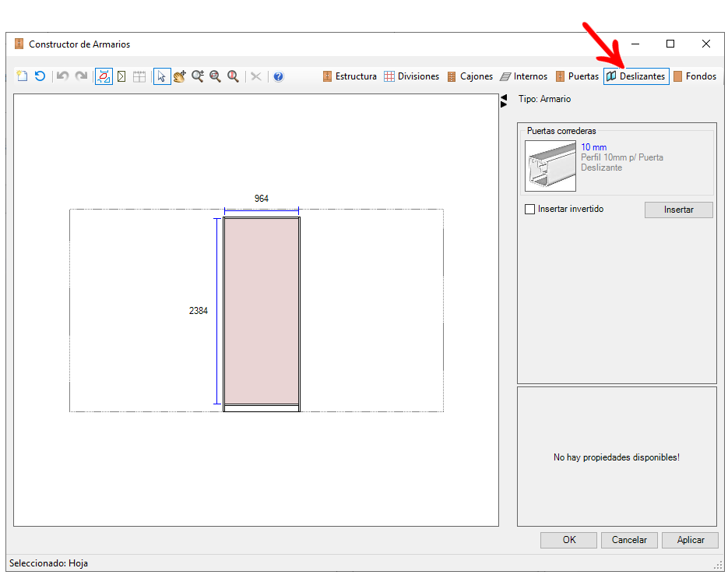The width and height of the screenshot is (728, 575).
Task: Select the 10 mm profile thumbnail
Action: point(550,166)
